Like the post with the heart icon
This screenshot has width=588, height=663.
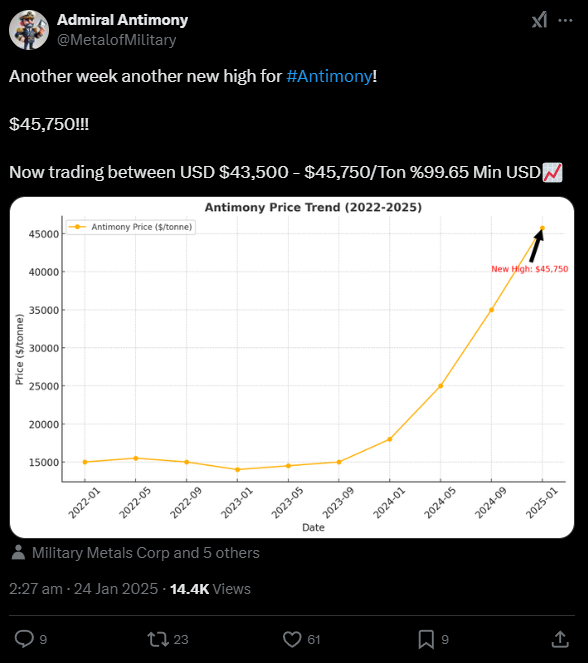coord(292,639)
